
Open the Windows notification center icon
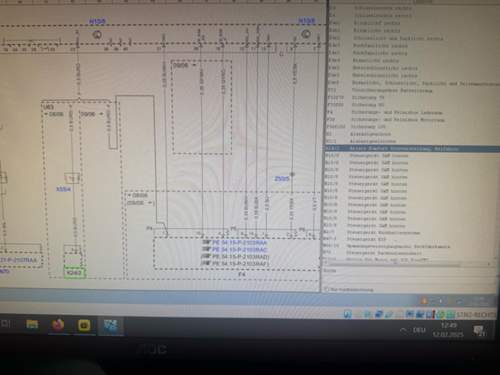pyautogui.click(x=480, y=330)
